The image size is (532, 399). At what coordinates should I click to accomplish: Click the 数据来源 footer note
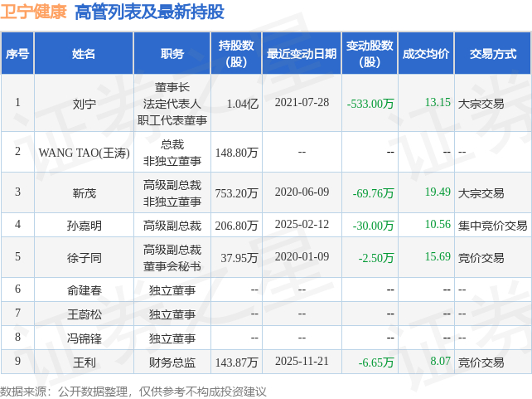(x=133, y=392)
